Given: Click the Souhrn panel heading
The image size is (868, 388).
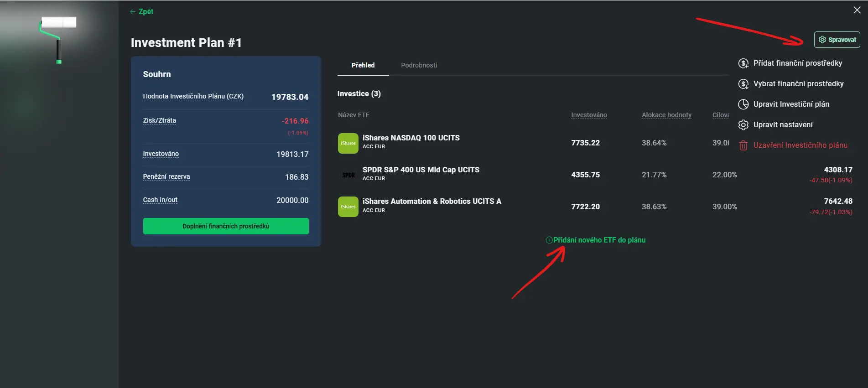Looking at the screenshot, I should pyautogui.click(x=157, y=74).
